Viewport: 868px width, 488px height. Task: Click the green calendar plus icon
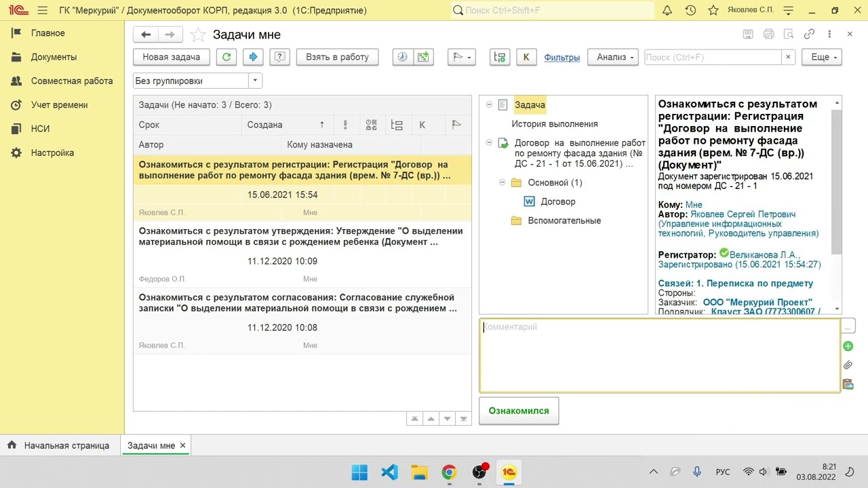pos(423,57)
